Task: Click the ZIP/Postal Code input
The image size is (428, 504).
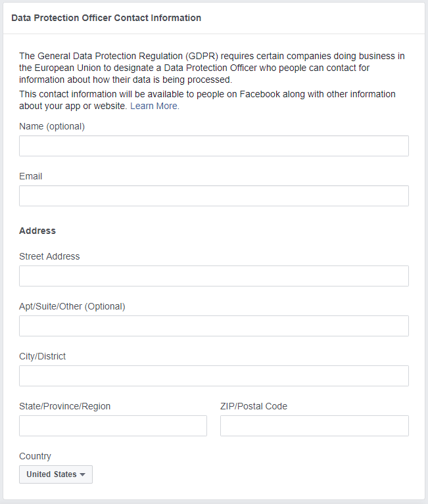Action: coord(314,426)
